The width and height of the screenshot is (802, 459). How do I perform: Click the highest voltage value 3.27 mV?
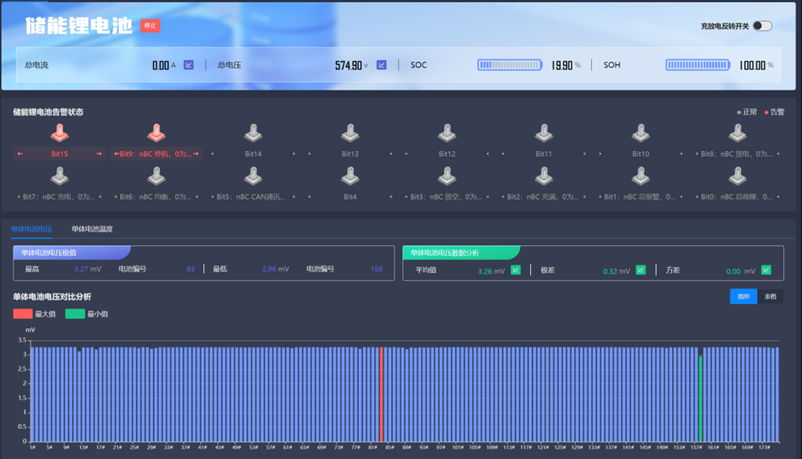point(87,269)
